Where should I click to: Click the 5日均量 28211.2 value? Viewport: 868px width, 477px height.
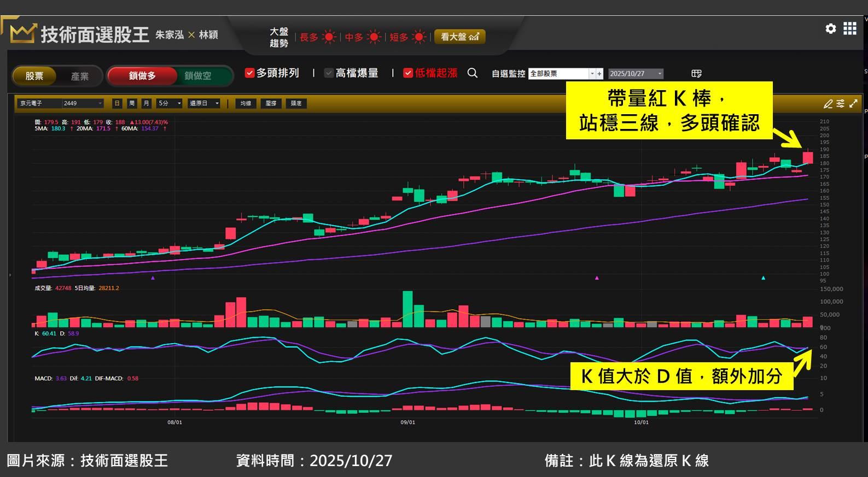(x=109, y=288)
